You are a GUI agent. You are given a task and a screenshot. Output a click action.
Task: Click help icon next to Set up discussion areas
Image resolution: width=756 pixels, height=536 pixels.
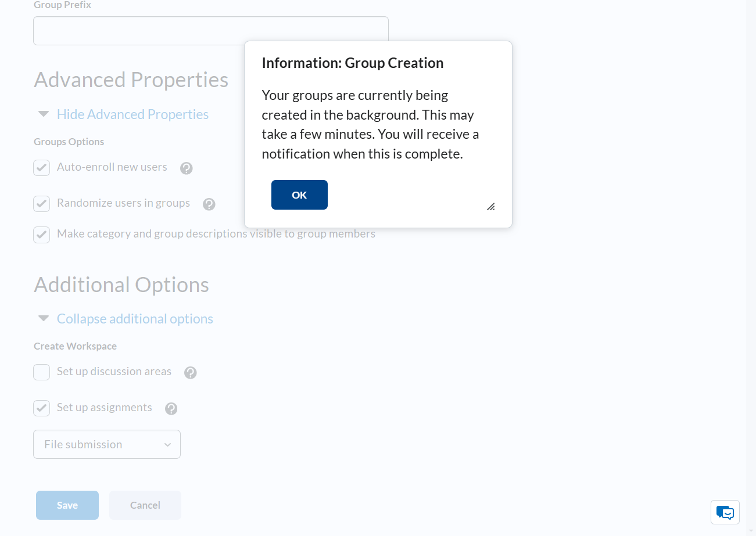(x=191, y=373)
